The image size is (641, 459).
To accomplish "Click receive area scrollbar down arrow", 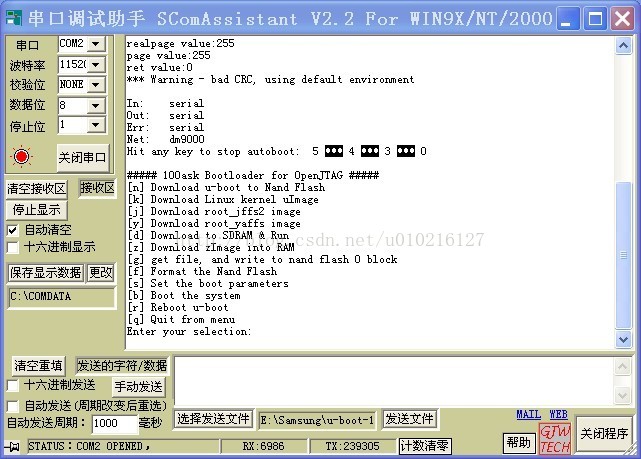I will pos(623,339).
